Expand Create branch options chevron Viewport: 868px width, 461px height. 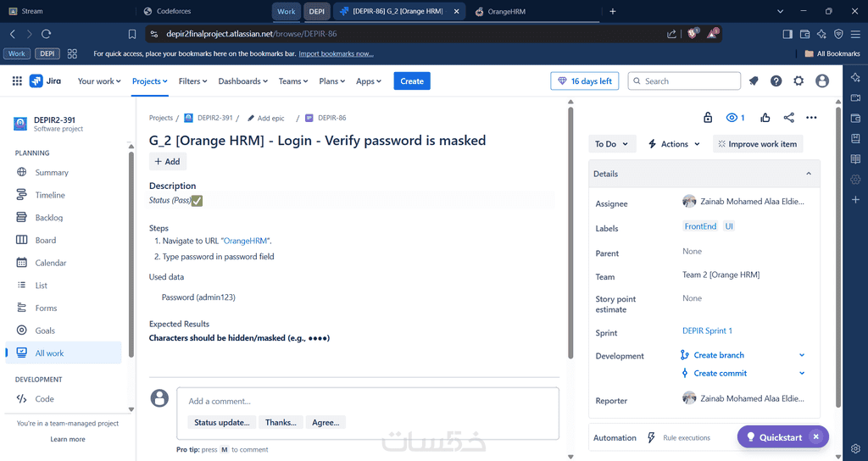click(802, 355)
